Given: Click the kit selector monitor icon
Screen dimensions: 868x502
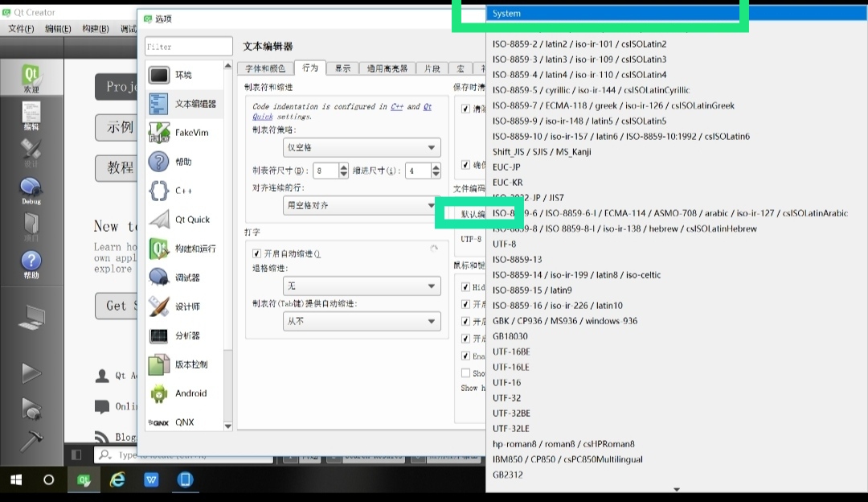Looking at the screenshot, I should coord(31,318).
